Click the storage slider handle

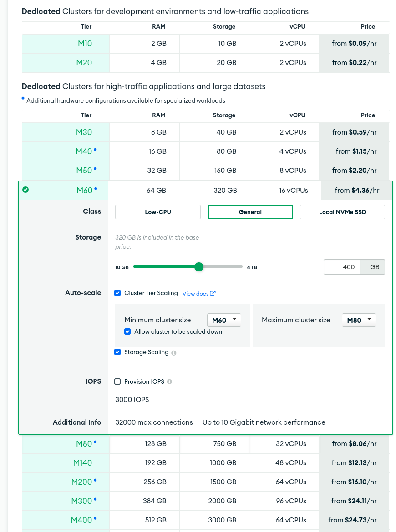coord(199,267)
